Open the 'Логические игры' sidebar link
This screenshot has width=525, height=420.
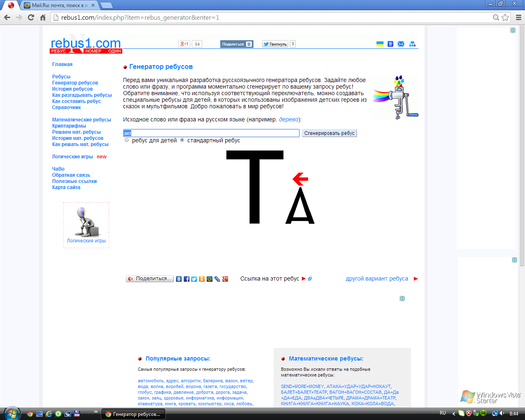tap(73, 157)
